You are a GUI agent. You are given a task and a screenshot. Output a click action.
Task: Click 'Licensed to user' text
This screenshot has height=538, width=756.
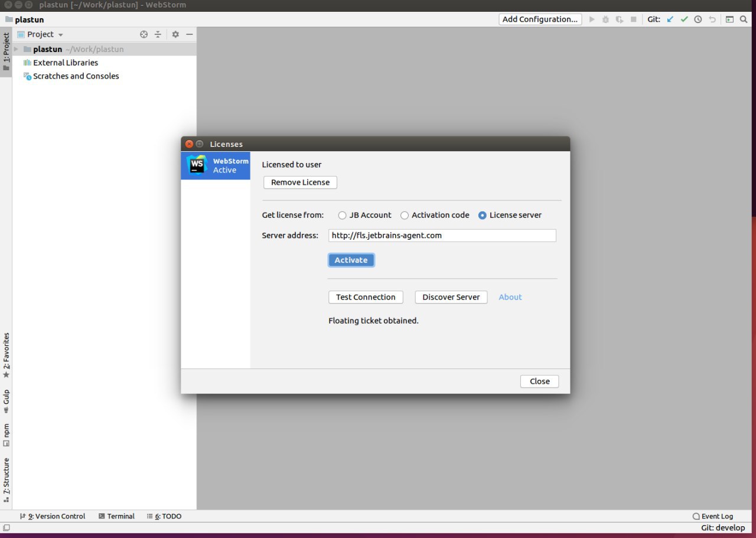(x=292, y=165)
